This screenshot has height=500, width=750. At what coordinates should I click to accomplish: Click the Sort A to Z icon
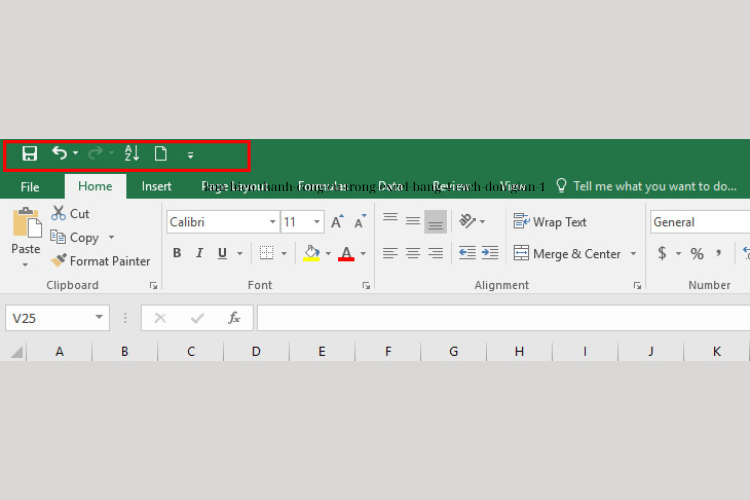click(x=132, y=153)
